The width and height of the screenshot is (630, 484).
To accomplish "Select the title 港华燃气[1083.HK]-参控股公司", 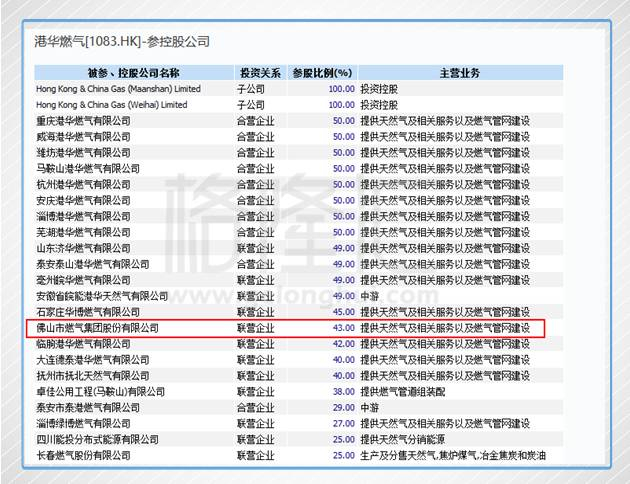I will point(122,41).
